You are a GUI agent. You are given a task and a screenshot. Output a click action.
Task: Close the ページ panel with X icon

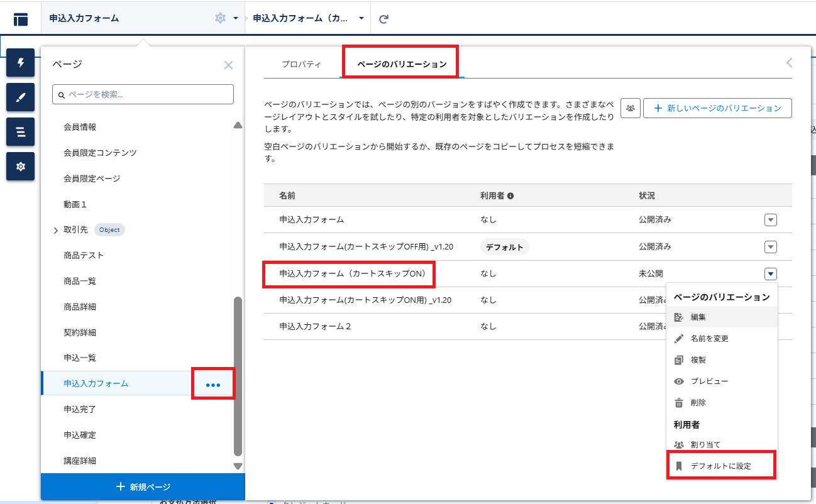(228, 65)
